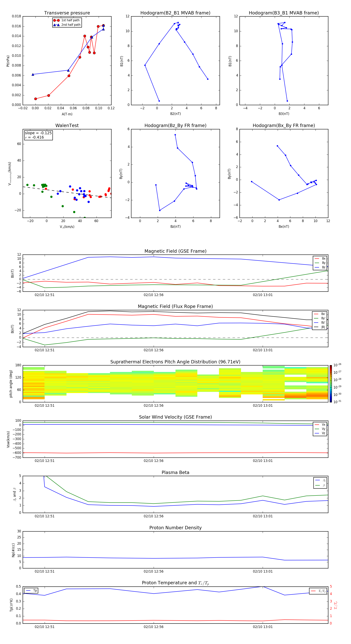Viewport: 351px width, 644px height.
Task: Select the "1st half path" legend entry
Action: [x=67, y=20]
